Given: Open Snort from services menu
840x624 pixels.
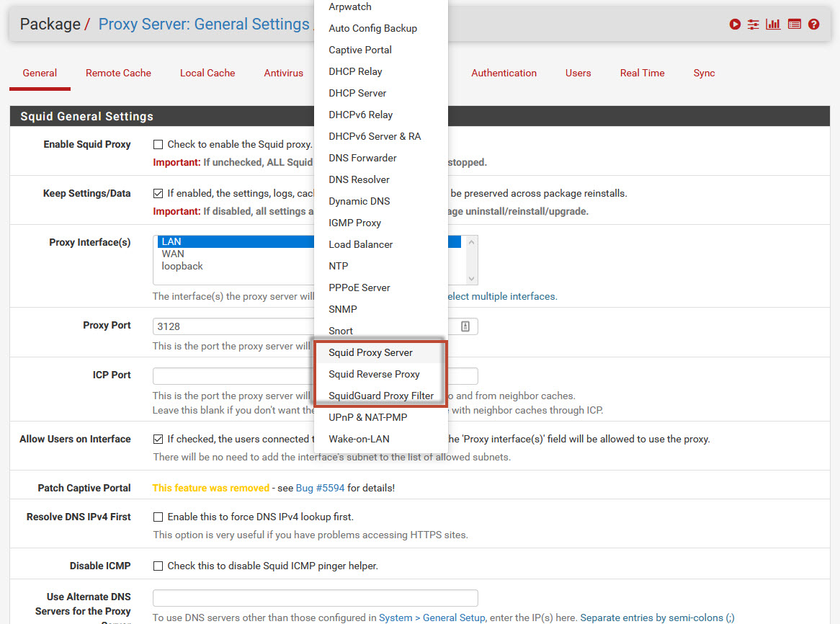Looking at the screenshot, I should click(x=381, y=331).
